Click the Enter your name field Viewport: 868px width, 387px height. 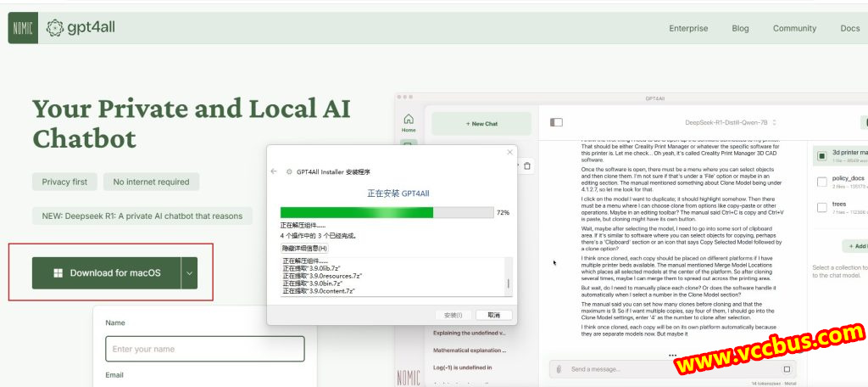pos(204,349)
